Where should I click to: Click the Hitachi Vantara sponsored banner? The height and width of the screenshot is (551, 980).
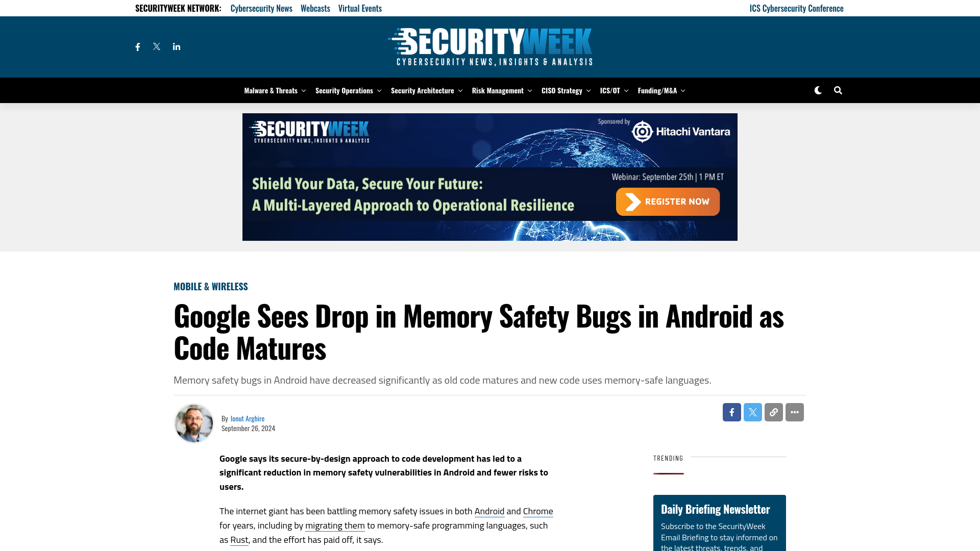click(x=489, y=176)
